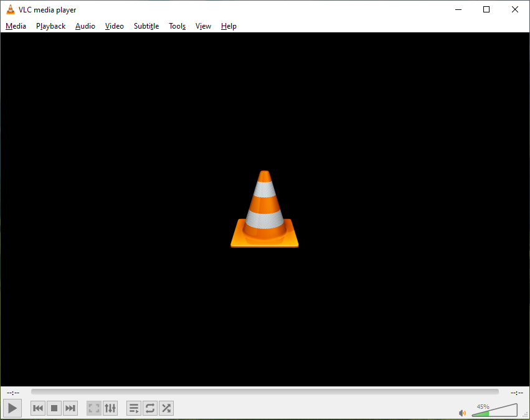Open the Video menu
The width and height of the screenshot is (530, 420).
(114, 26)
